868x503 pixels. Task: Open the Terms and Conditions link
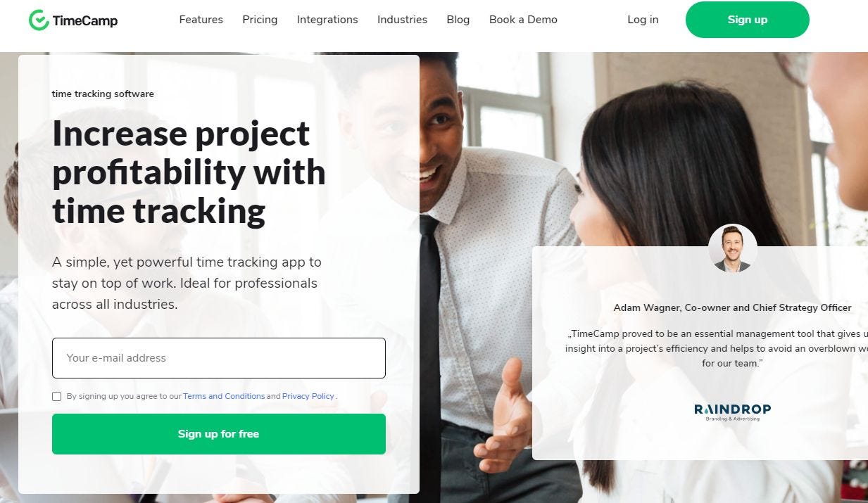click(x=224, y=396)
